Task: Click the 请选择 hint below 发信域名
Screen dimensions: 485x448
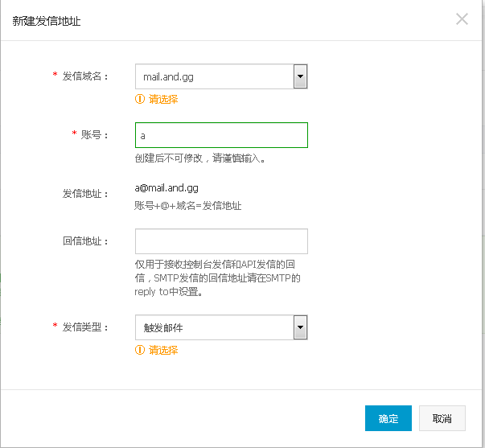Action: [163, 100]
